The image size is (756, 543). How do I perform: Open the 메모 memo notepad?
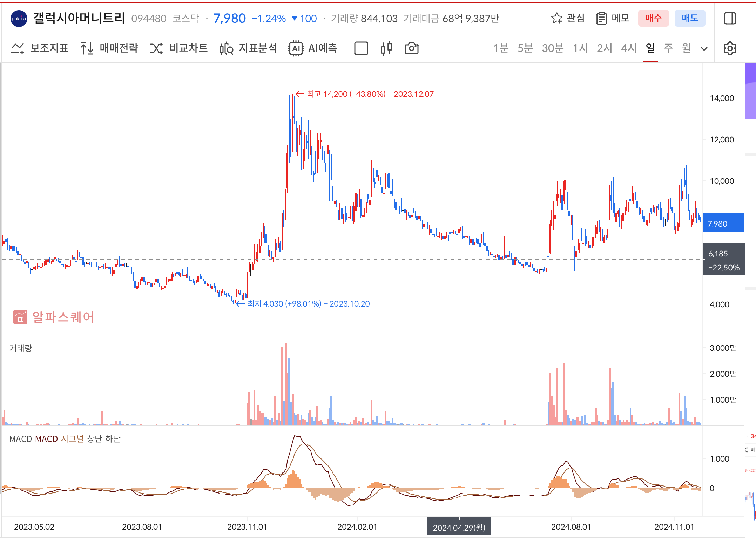[x=613, y=18]
